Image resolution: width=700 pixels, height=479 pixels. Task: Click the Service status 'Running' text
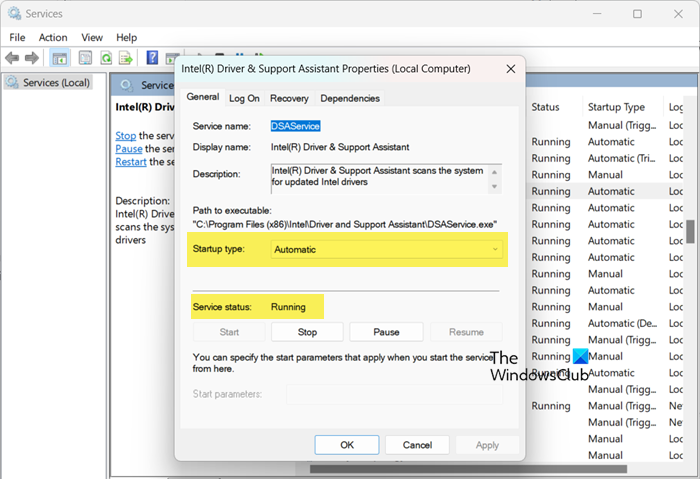coord(288,307)
